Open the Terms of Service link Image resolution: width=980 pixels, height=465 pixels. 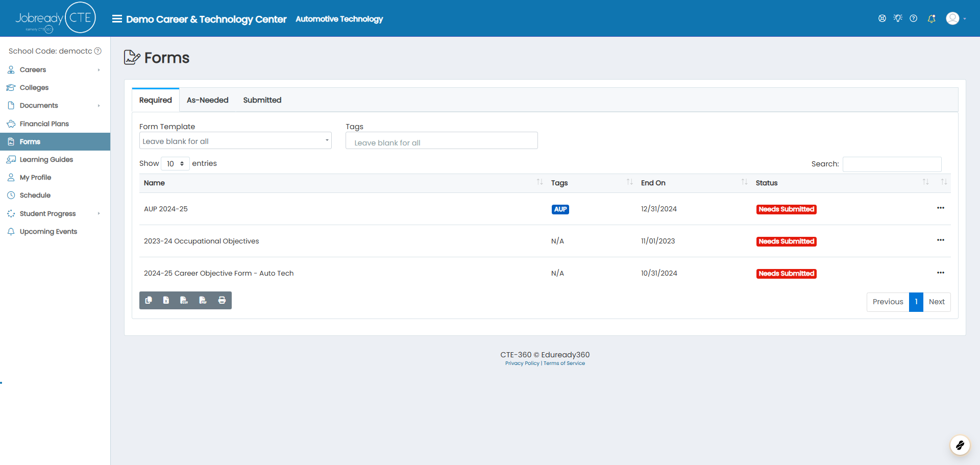564,363
